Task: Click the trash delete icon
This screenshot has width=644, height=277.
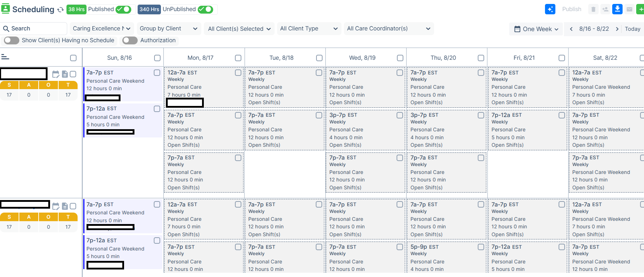Action: click(593, 9)
